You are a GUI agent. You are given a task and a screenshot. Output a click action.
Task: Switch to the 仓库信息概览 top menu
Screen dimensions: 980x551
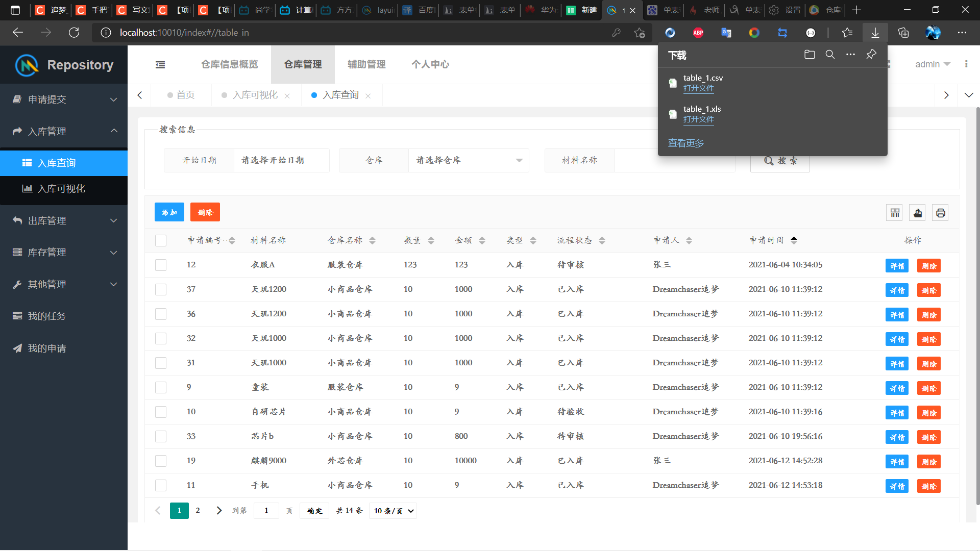[229, 64]
